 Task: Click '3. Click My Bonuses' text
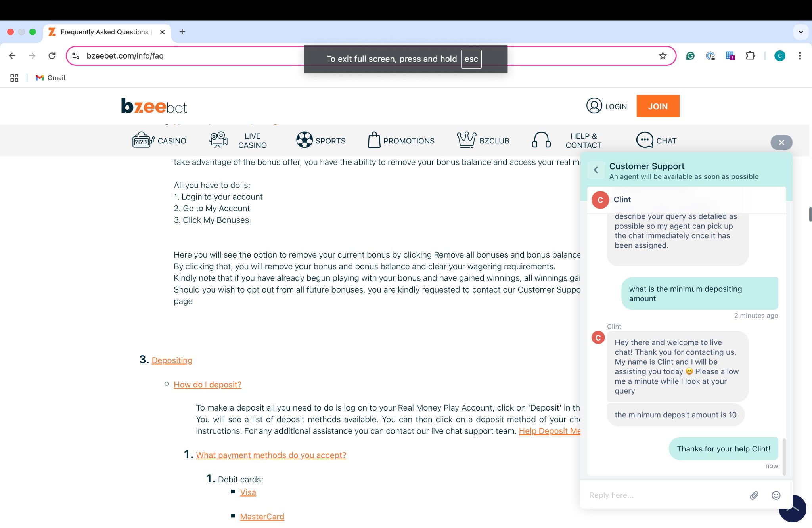pos(211,220)
